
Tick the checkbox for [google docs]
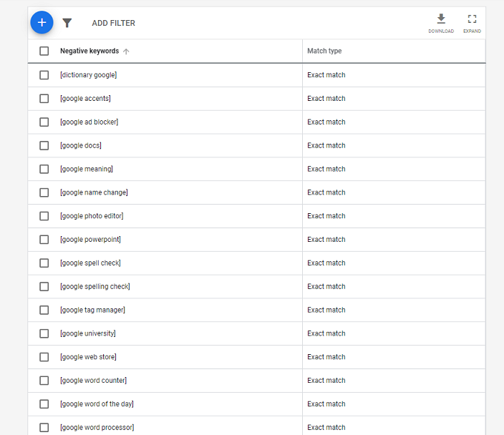coord(44,145)
